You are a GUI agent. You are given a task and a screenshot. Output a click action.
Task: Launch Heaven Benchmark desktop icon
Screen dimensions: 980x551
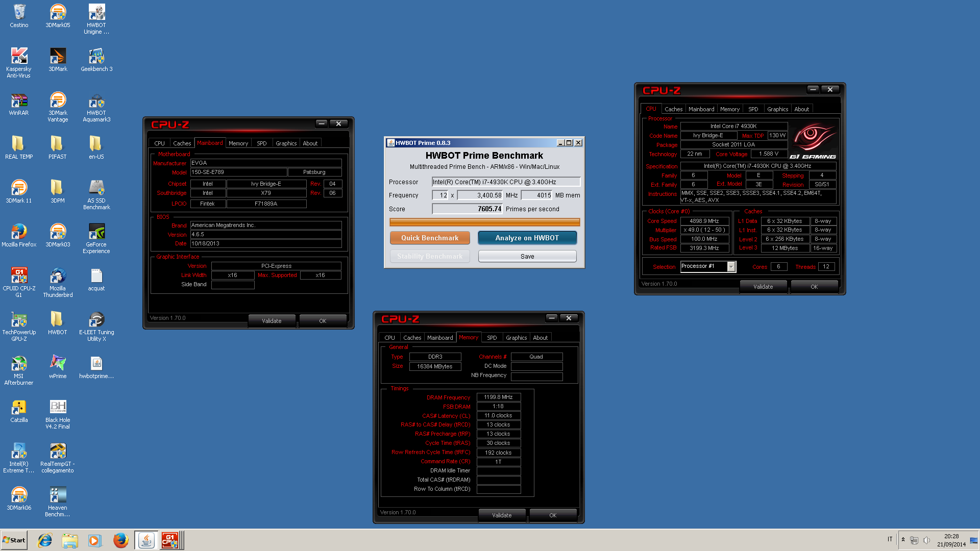58,502
